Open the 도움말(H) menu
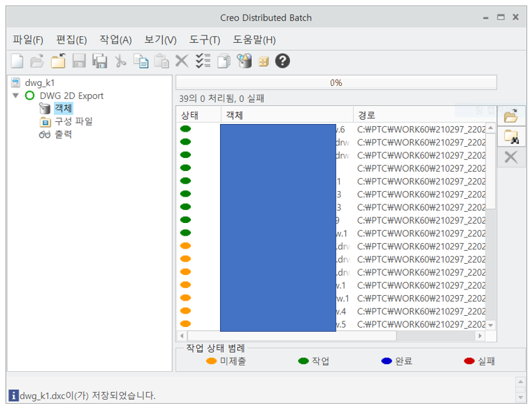This screenshot has width=532, height=410. click(x=254, y=39)
